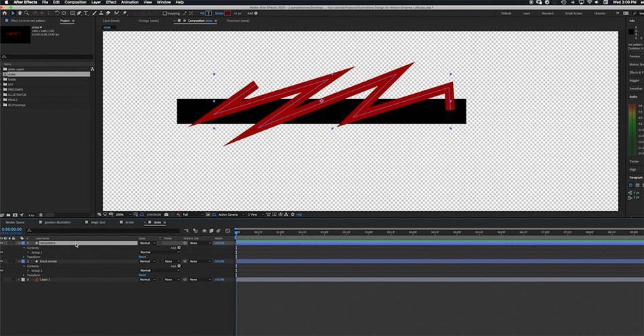Open the 200% magnification dropdown

coord(123,214)
